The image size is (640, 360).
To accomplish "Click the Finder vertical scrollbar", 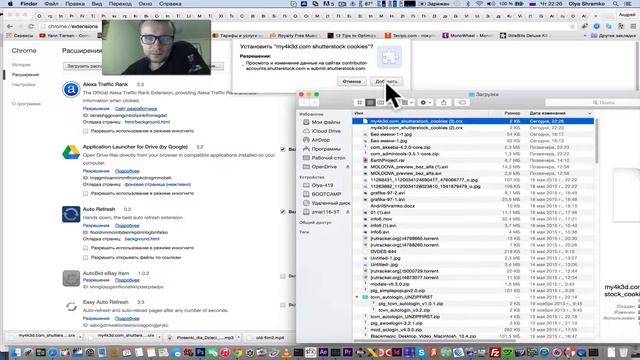I will coord(596,141).
